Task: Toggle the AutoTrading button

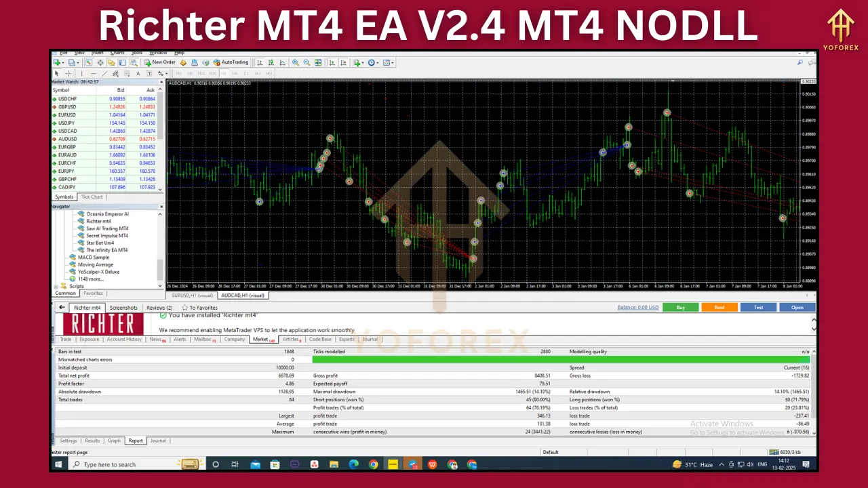Action: tap(231, 62)
